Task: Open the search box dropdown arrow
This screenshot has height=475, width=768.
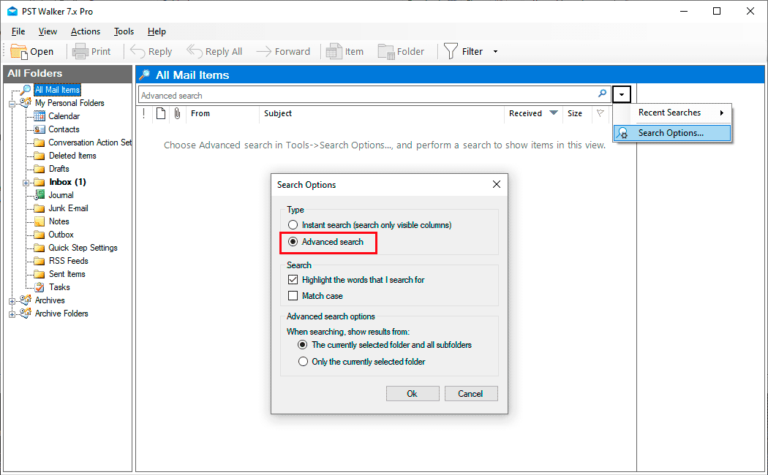Action: [x=621, y=94]
